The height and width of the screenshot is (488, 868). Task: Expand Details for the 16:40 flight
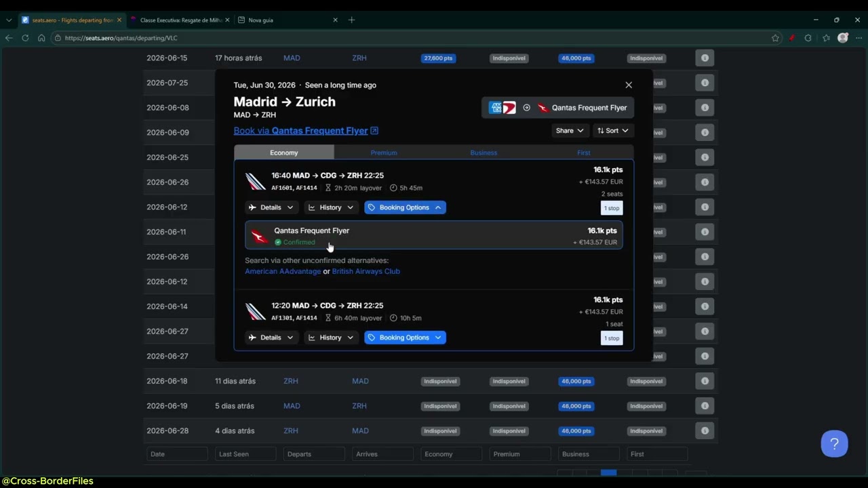point(271,207)
